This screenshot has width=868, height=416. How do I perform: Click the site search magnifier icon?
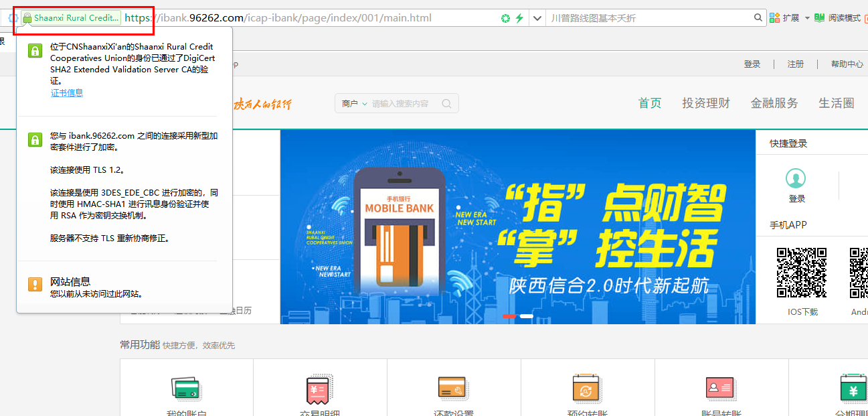pos(446,104)
